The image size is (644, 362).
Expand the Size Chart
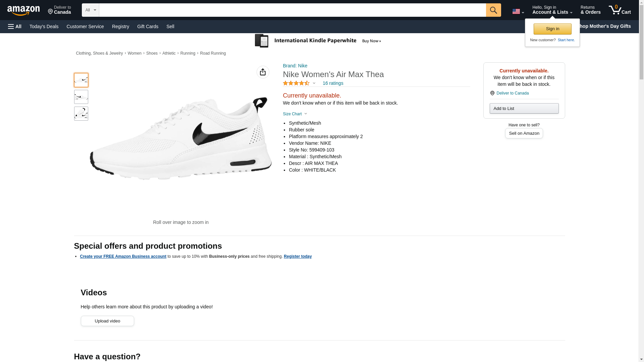(294, 114)
